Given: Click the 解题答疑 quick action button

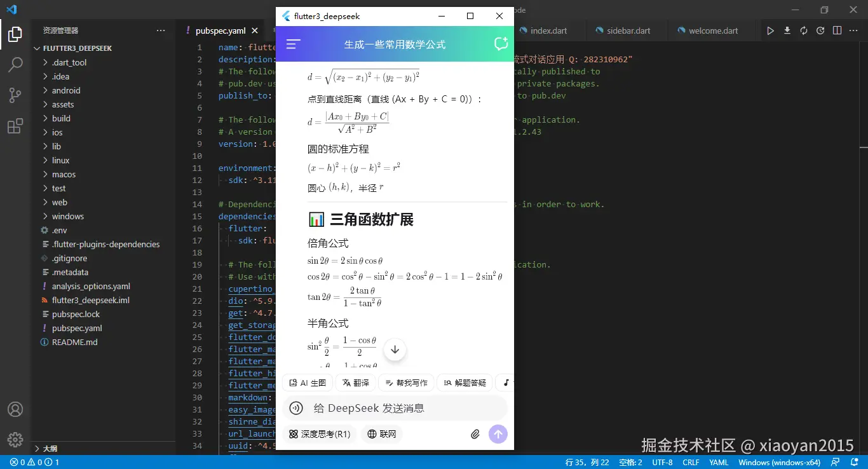Looking at the screenshot, I should coord(465,382).
